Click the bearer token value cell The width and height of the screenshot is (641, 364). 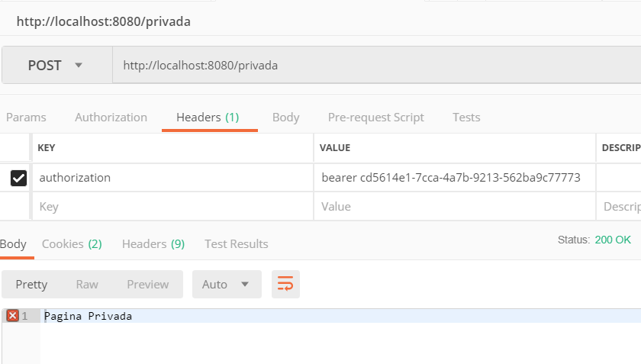451,178
